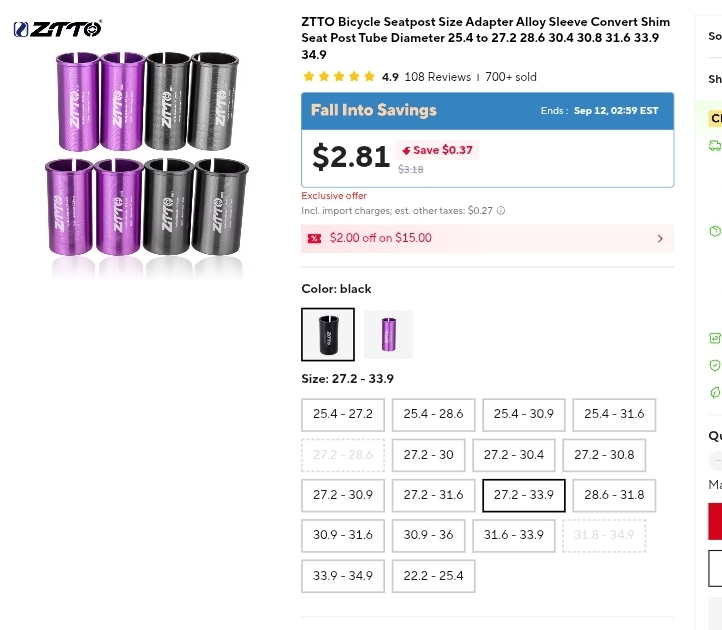The height and width of the screenshot is (630, 722).
Task: Select size 28.6 - 31.8
Action: click(614, 495)
